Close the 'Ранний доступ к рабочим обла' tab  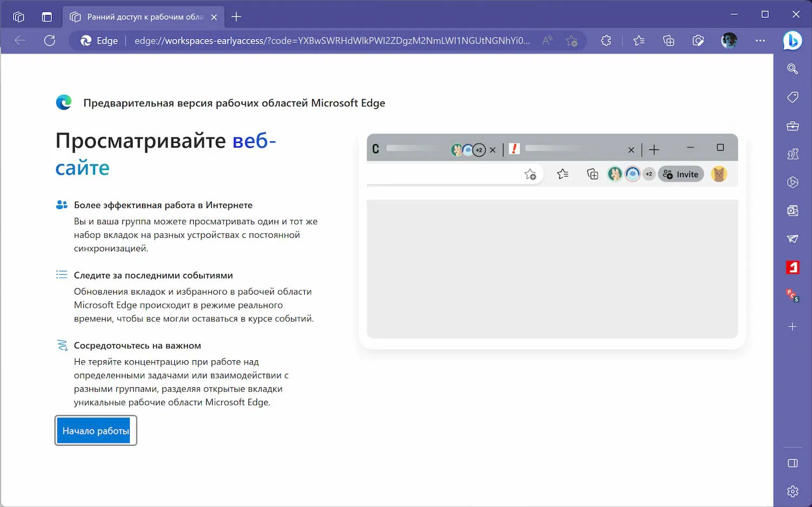[214, 17]
